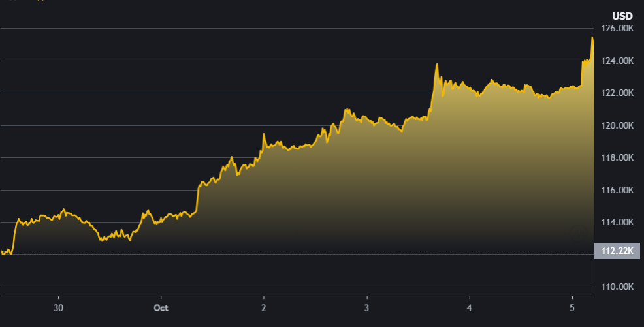The image size is (644, 327).
Task: Click the date marker labeled 5
Action: click(x=572, y=307)
